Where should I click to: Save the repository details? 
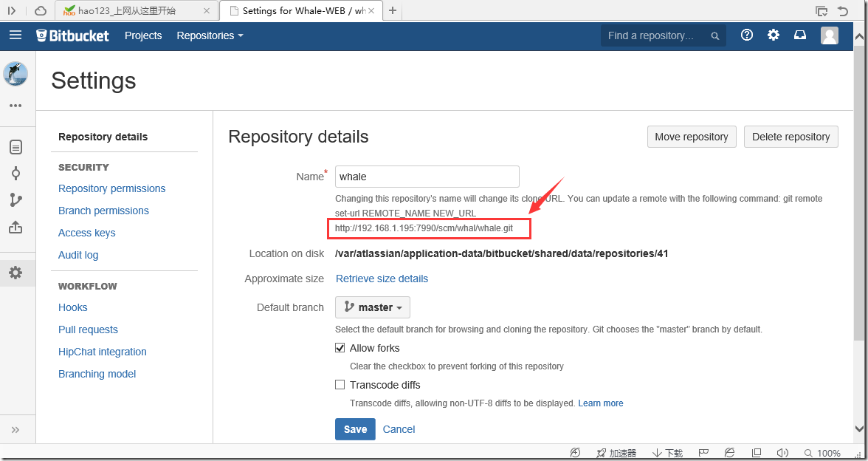click(355, 429)
